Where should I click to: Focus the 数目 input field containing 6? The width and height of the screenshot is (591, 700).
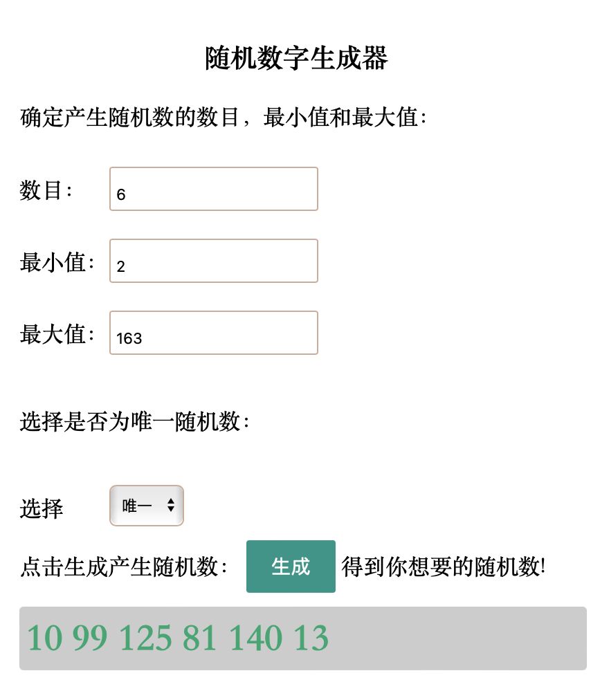[x=213, y=189]
